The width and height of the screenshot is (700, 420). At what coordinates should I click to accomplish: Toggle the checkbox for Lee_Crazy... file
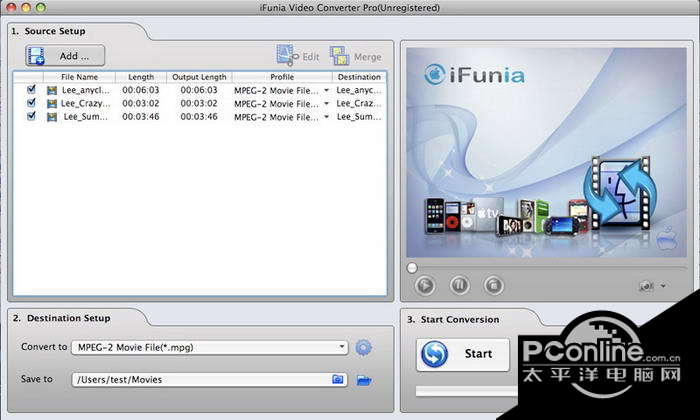pos(32,103)
